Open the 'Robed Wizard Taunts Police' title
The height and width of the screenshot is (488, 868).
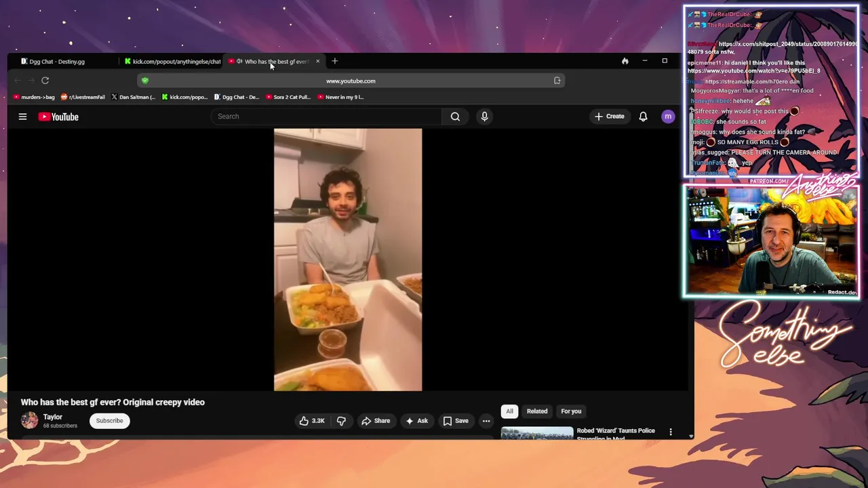616,434
